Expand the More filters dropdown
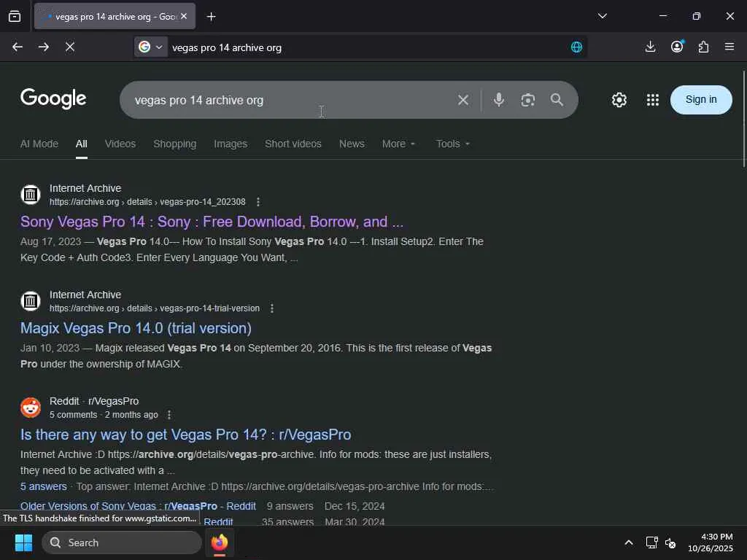This screenshot has width=747, height=560. pos(398,144)
